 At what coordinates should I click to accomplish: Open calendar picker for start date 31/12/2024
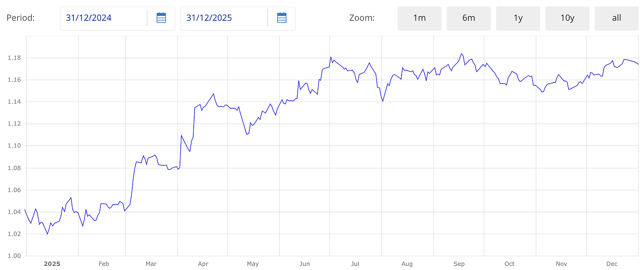(161, 18)
